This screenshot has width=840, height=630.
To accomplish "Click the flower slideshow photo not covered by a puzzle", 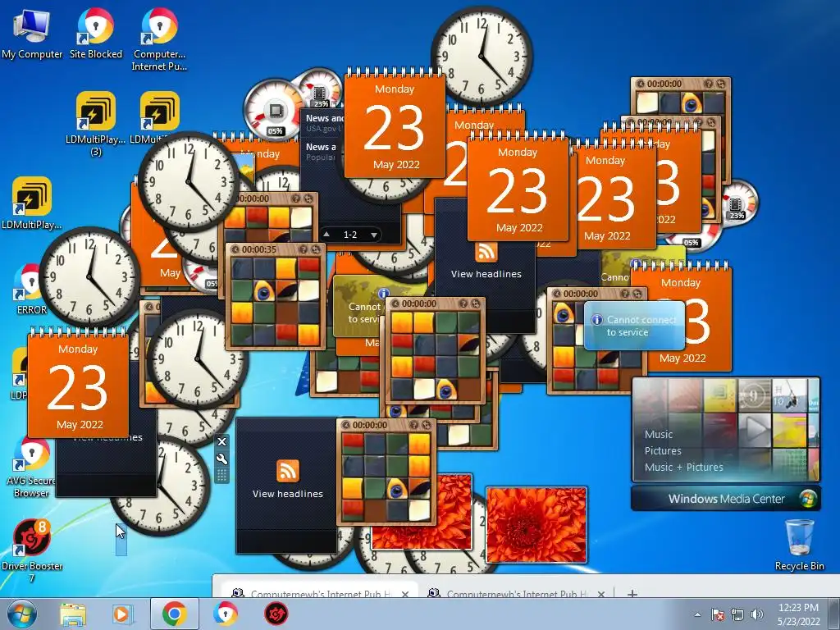I will [536, 525].
